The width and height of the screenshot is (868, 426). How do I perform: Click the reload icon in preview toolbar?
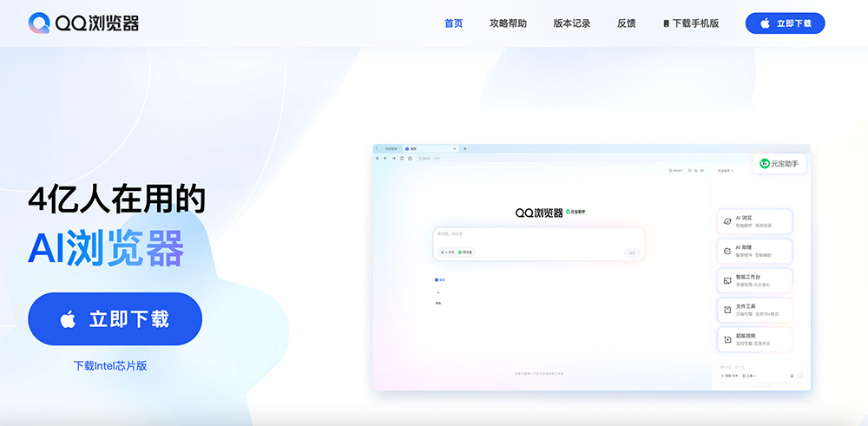402,158
